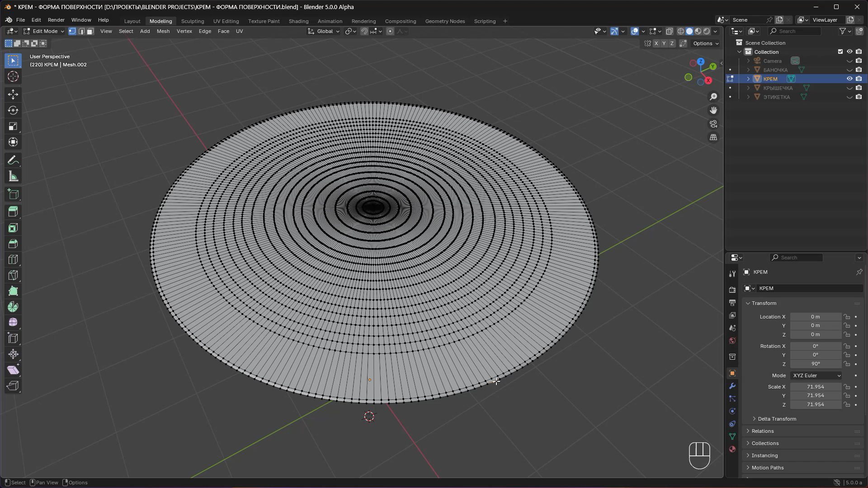The image size is (868, 488).
Task: Select the Measure tool
Action: (13, 176)
